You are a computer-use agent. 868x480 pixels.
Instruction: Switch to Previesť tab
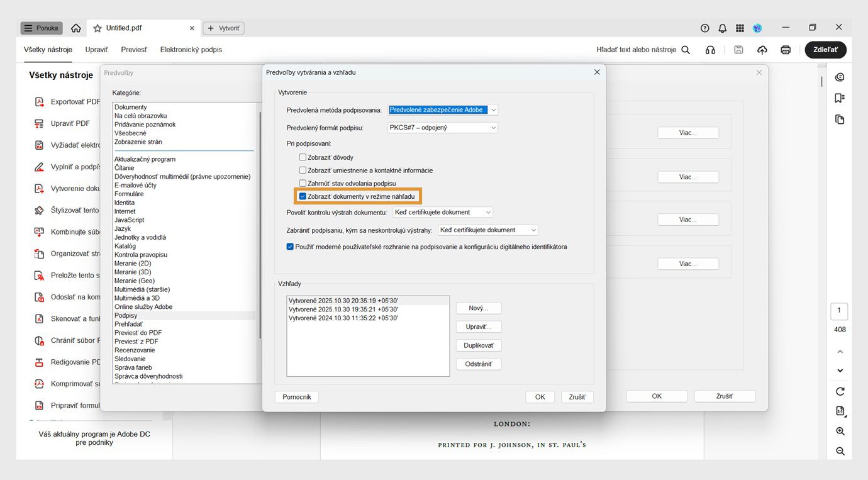(x=134, y=50)
